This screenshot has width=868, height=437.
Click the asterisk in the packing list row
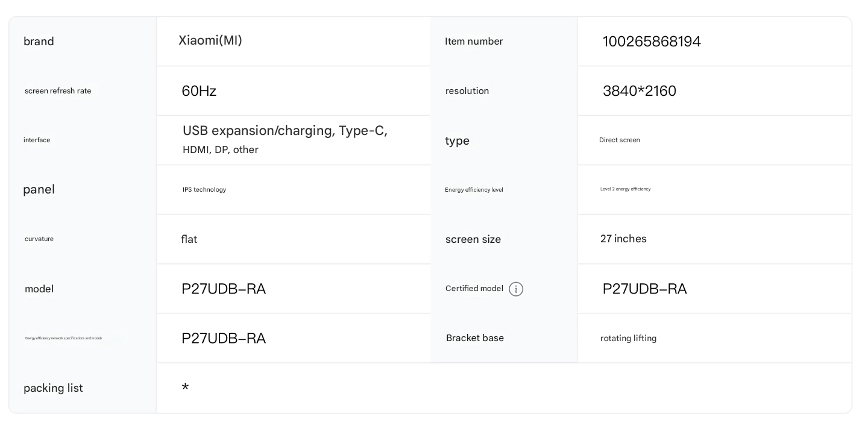[185, 388]
